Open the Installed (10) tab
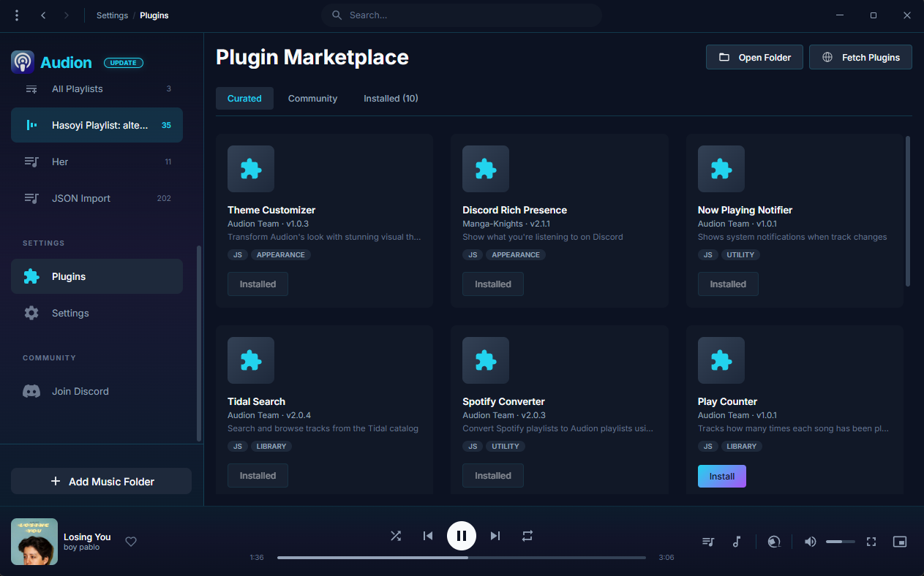Screen dimensions: 924x576 (x=390, y=98)
